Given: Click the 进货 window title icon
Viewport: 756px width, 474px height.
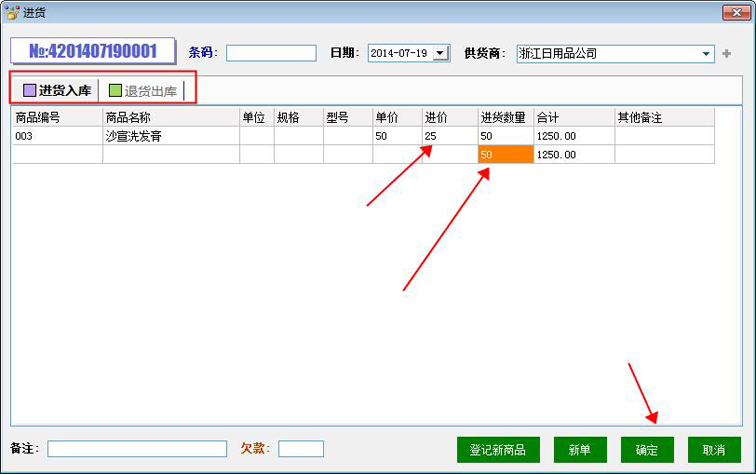Looking at the screenshot, I should coord(12,13).
